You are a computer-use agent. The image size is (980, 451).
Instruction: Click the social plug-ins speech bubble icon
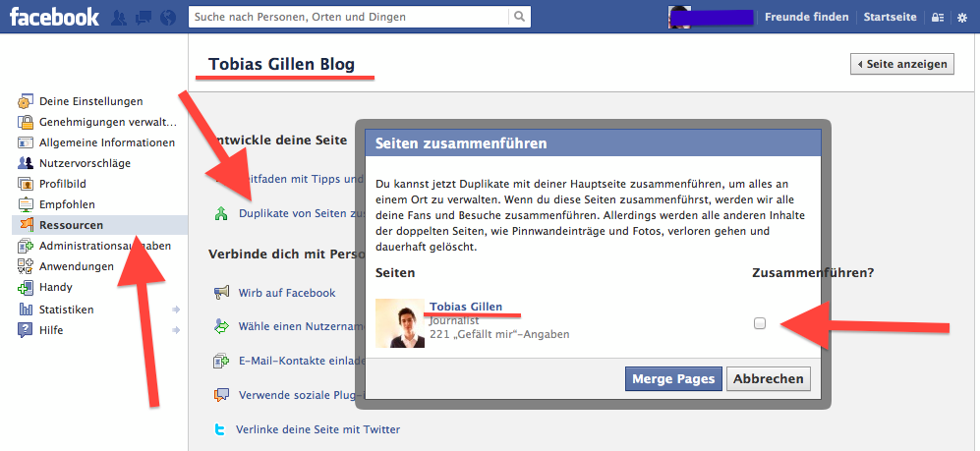coord(221,395)
